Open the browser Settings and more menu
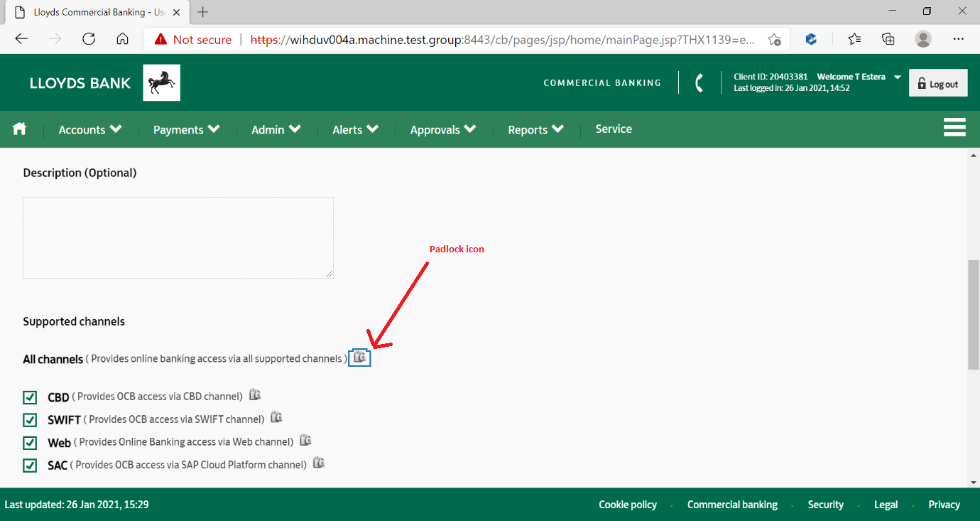980x521 pixels. point(959,39)
